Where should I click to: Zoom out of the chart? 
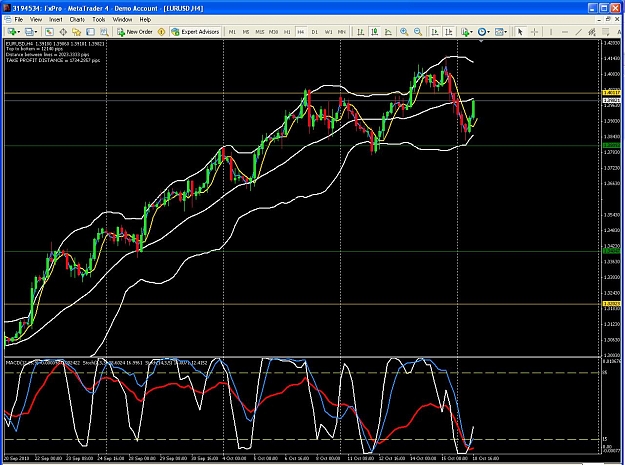point(418,32)
